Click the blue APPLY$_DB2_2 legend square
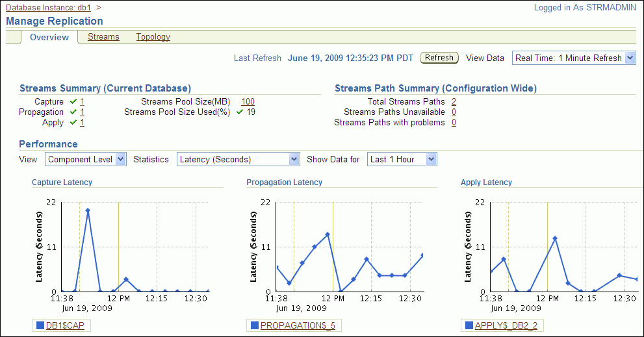644x337 pixels. [469, 325]
